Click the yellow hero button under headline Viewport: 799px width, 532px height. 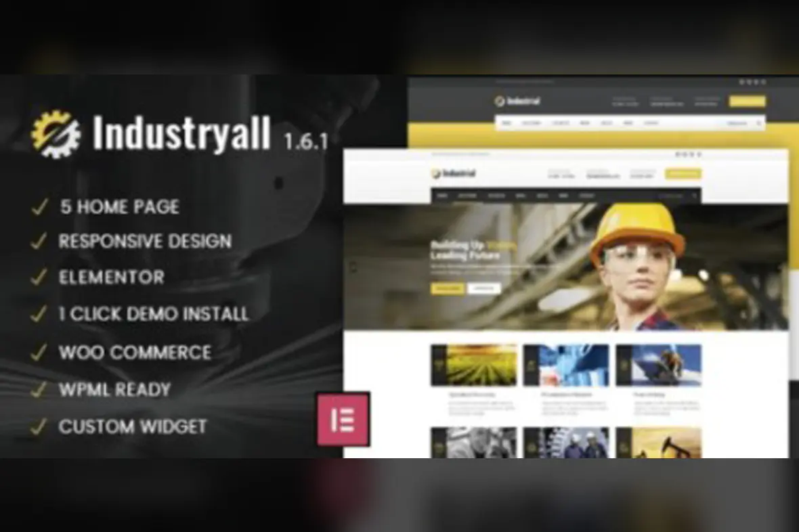448,289
